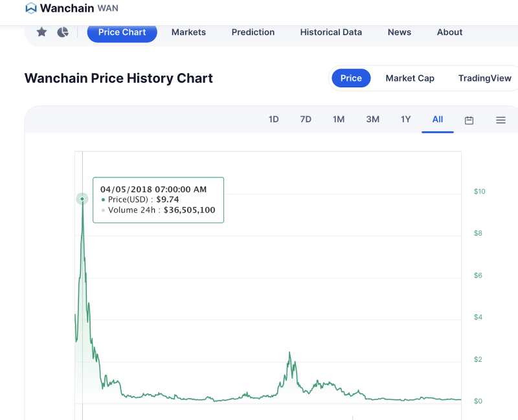Show the 3M price range
518x420 pixels.
373,119
